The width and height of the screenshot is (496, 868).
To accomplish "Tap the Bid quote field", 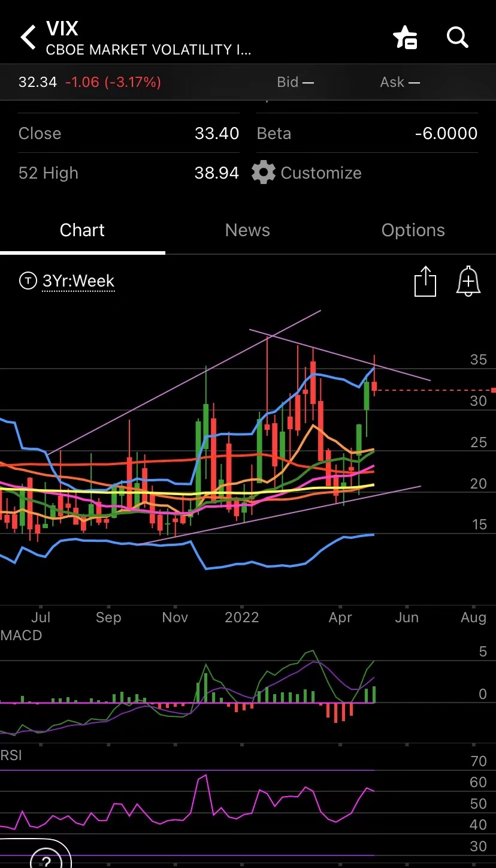I will click(x=295, y=82).
